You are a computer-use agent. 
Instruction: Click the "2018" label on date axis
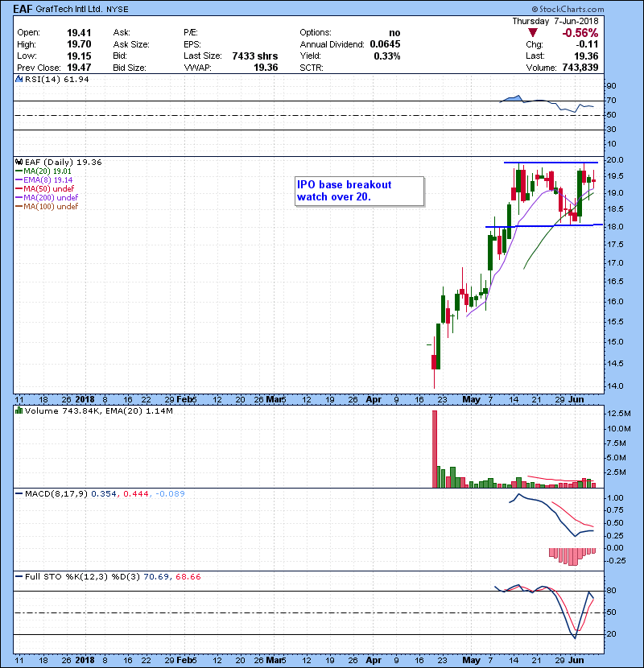84,398
